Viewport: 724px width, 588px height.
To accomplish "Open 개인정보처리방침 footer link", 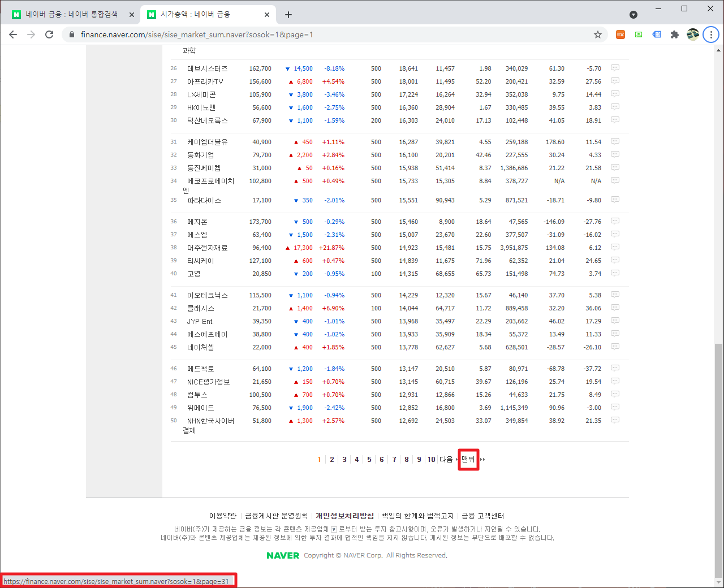I will (344, 516).
